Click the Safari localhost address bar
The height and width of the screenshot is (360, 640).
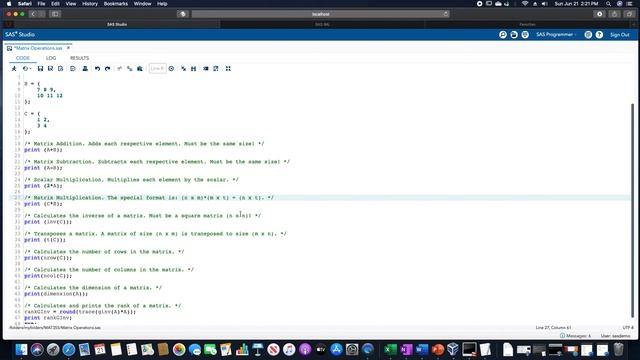[320, 14]
